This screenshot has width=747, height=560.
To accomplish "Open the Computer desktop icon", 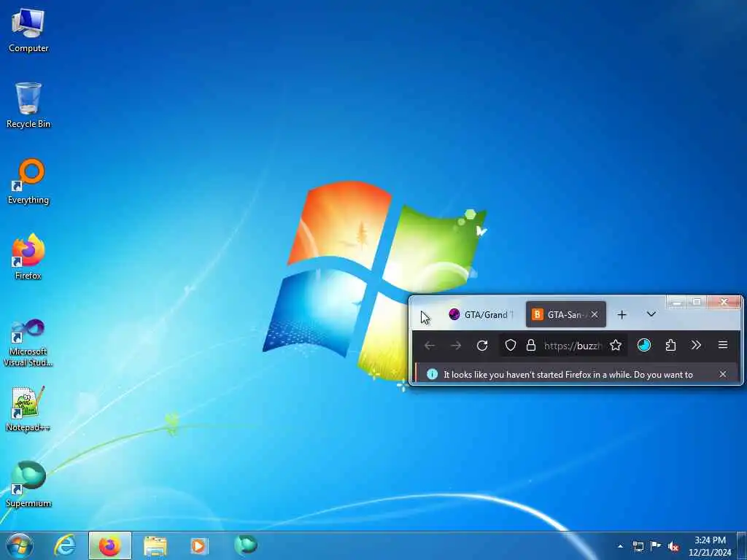I will pyautogui.click(x=28, y=29).
